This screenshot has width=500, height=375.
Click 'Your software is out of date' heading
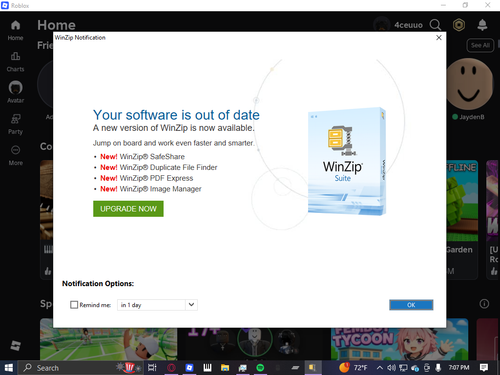click(x=176, y=115)
